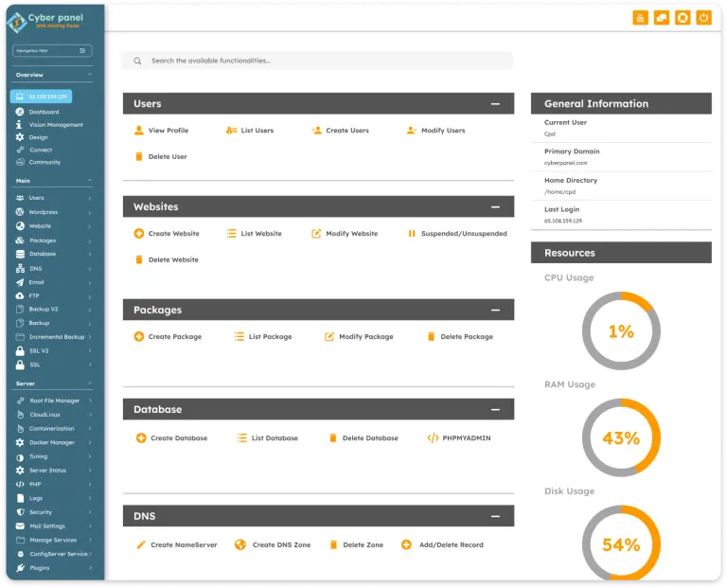The width and height of the screenshot is (727, 588).
Task: Click the life-ring support icon
Action: click(683, 17)
